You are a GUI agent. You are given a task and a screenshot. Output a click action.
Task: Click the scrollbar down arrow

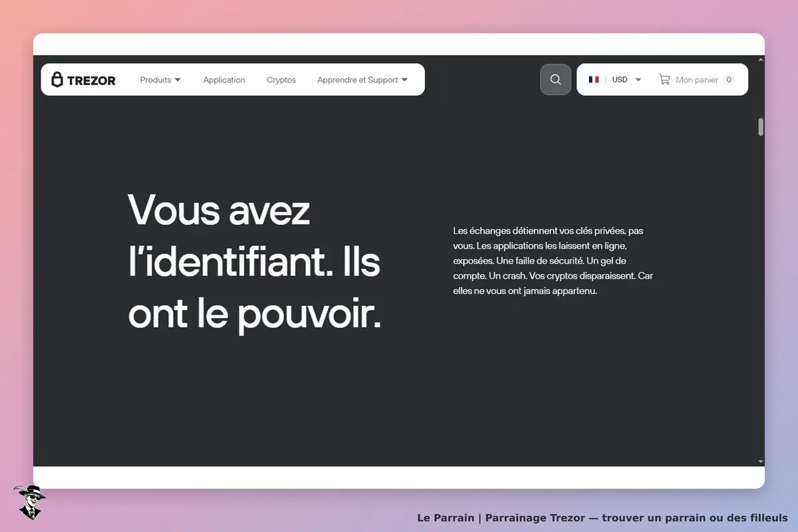tap(761, 462)
